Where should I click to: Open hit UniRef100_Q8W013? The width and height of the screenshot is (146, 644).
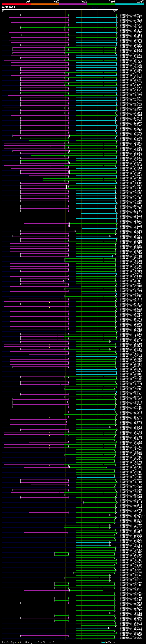pyautogui.click(x=131, y=93)
